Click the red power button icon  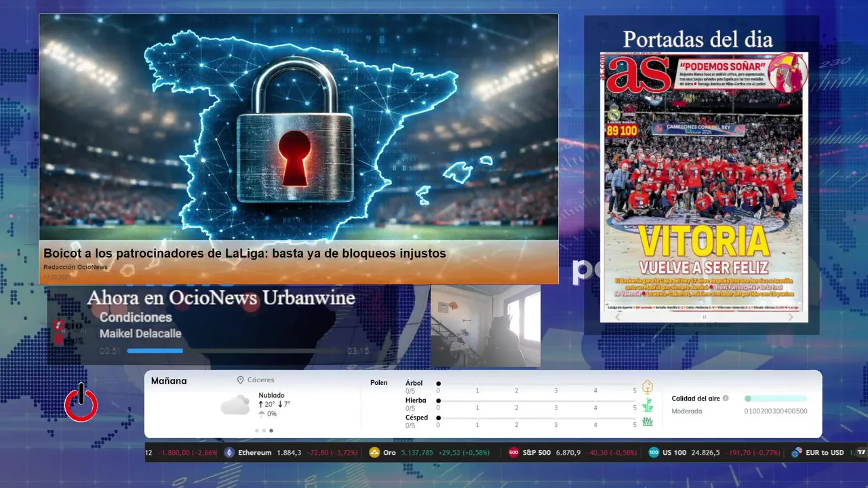(x=81, y=403)
